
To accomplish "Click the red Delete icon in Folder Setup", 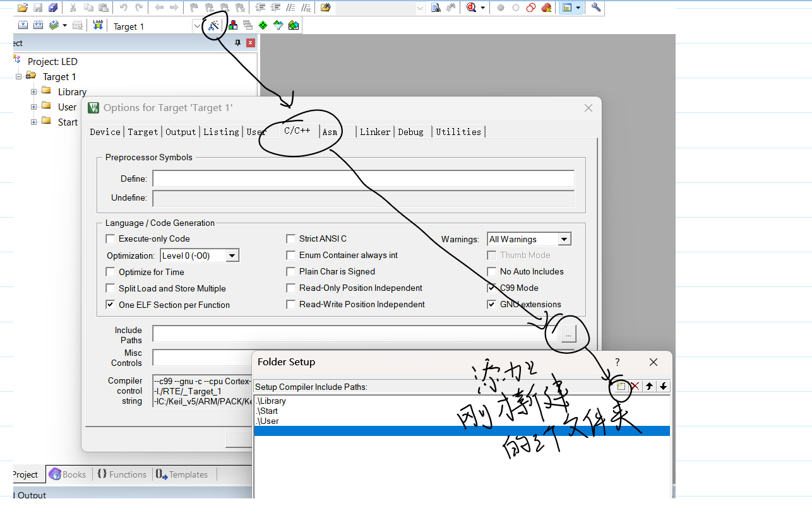I will [x=635, y=386].
